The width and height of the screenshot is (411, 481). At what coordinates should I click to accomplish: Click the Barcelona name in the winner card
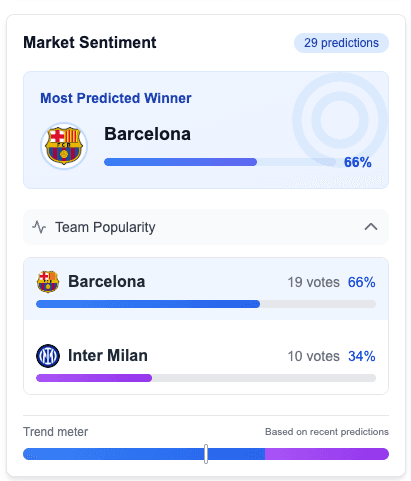147,134
